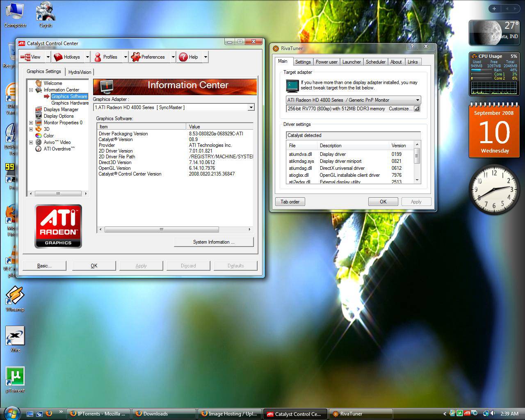The width and height of the screenshot is (525, 420).
Task: Click the 3D settings icon
Action: (x=39, y=129)
